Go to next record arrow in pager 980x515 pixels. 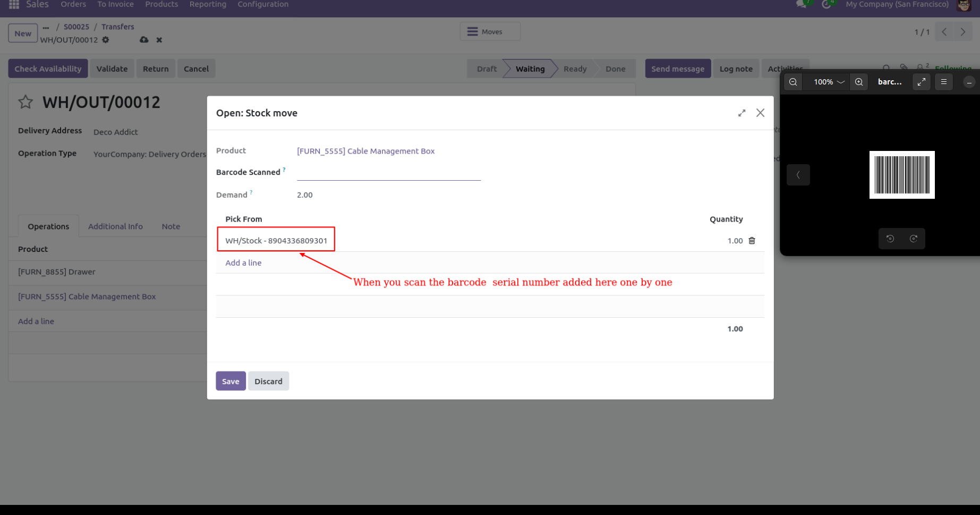click(963, 32)
